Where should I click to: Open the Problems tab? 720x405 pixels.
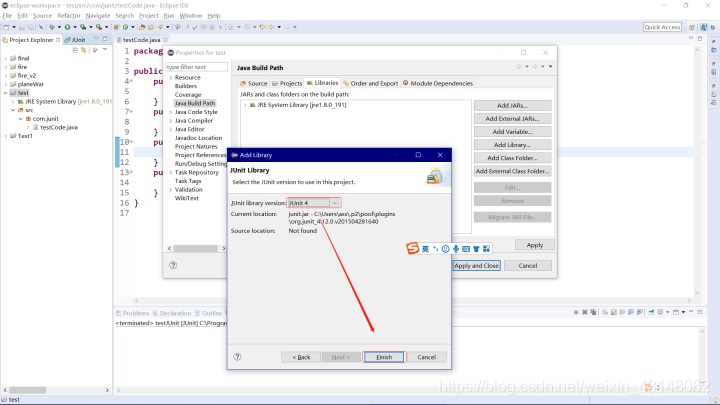(132, 313)
